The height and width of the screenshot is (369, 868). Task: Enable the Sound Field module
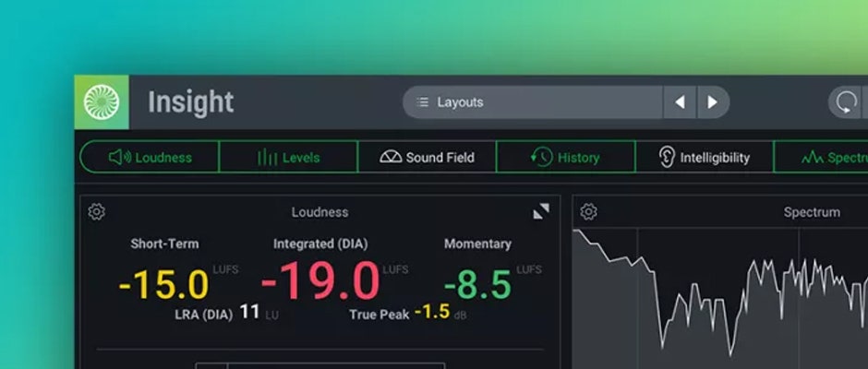pos(427,158)
